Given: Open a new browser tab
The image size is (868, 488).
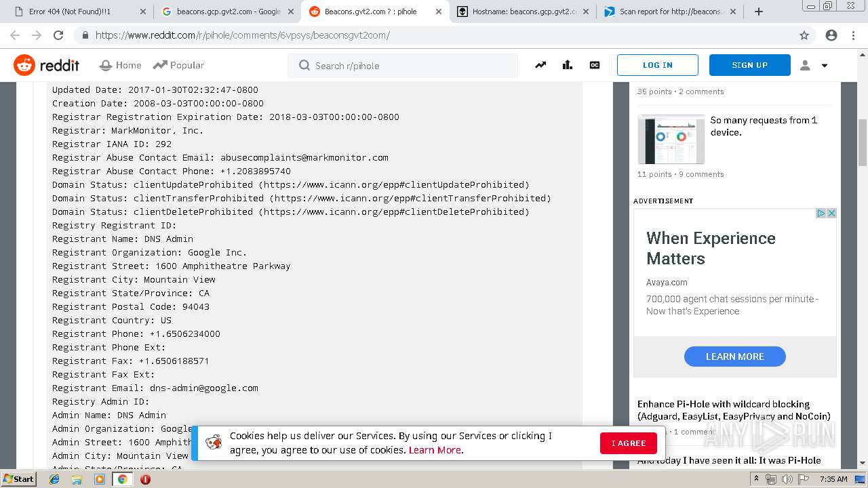Looking at the screenshot, I should 759,12.
